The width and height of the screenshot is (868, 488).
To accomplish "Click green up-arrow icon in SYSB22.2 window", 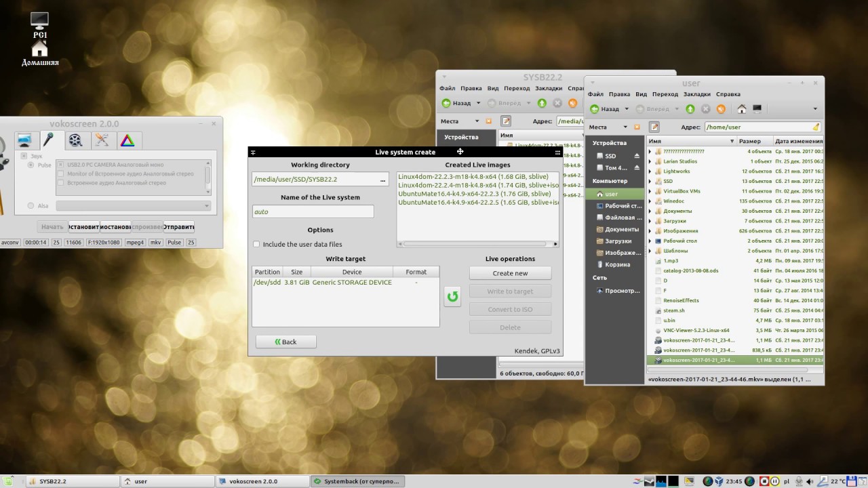I will pyautogui.click(x=542, y=103).
